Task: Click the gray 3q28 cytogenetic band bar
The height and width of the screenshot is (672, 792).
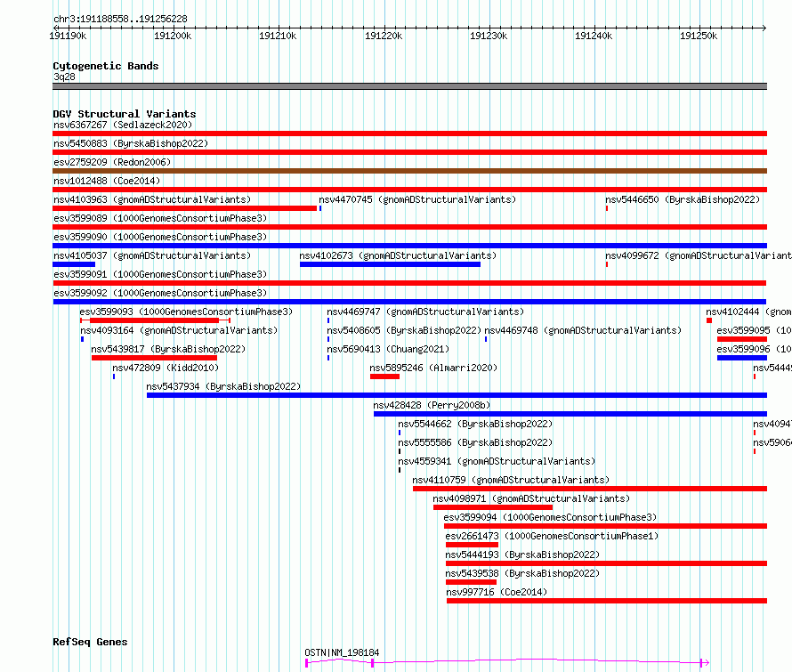Action: click(409, 86)
